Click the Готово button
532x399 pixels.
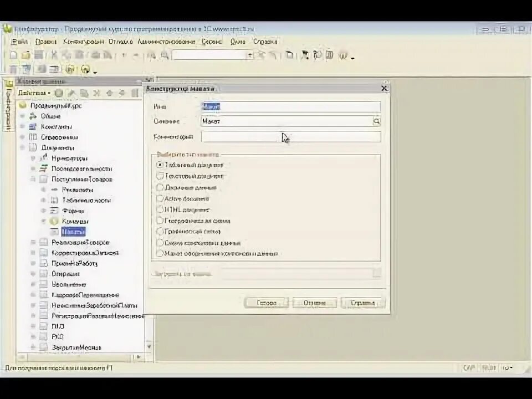pyautogui.click(x=267, y=303)
